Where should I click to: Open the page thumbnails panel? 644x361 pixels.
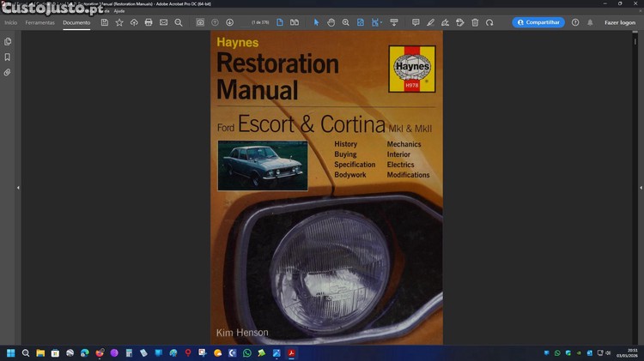point(8,41)
